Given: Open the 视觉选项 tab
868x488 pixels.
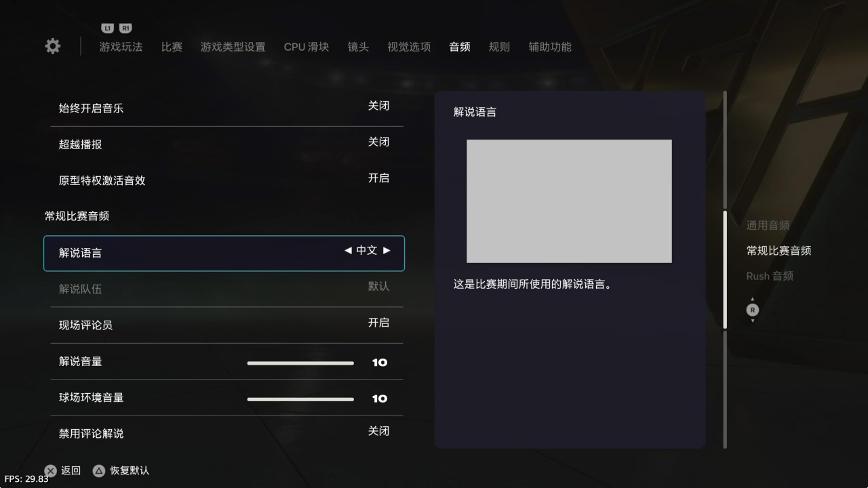Looking at the screenshot, I should point(409,47).
